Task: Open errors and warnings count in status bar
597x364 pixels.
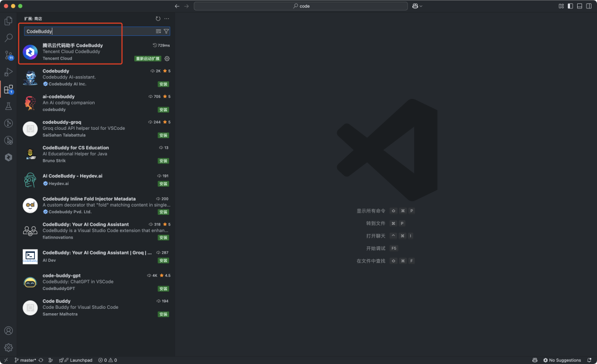Action: [x=108, y=360]
